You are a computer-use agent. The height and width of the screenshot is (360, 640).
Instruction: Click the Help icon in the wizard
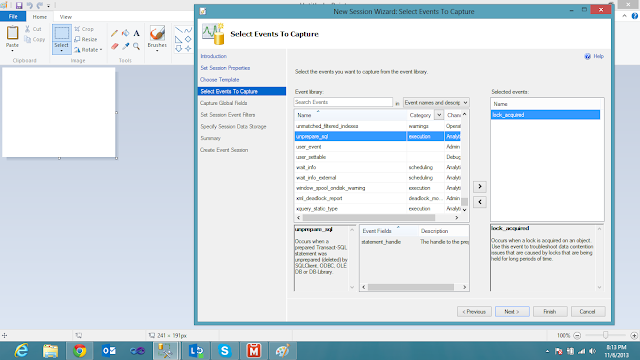587,56
